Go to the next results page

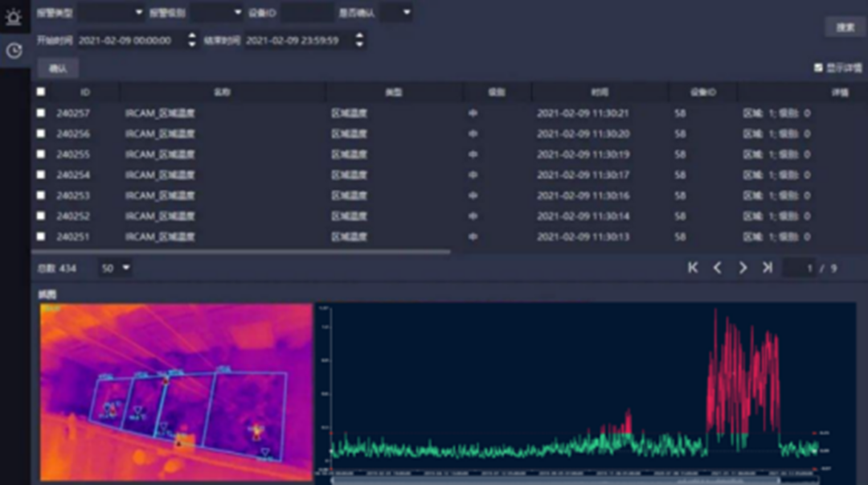click(x=743, y=268)
